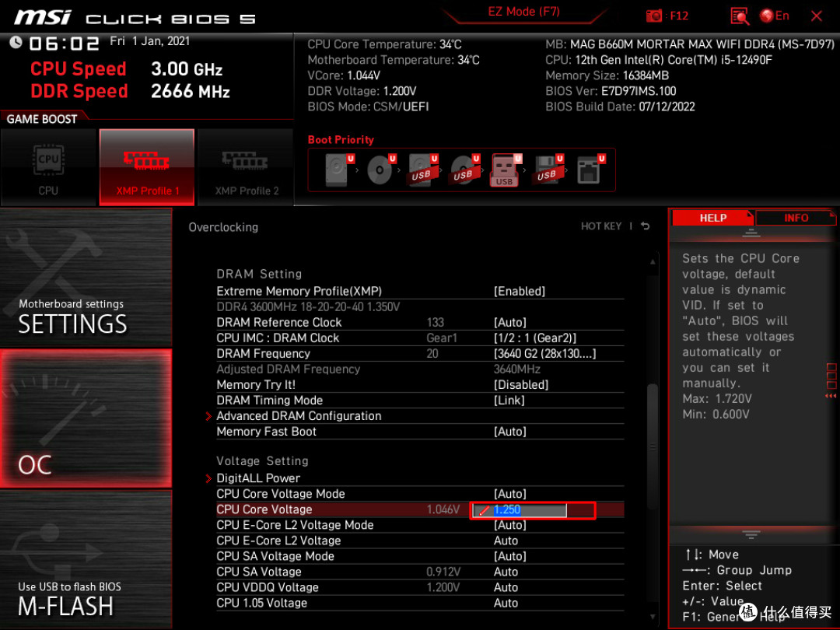Select the USB hard disk boot icon
This screenshot has width=840, height=630.
pyautogui.click(x=424, y=170)
